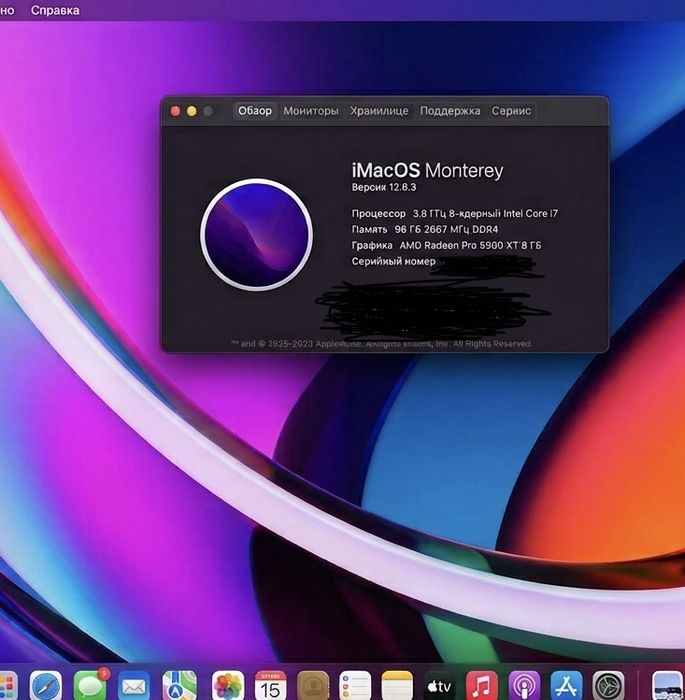This screenshot has height=700, width=685.
Task: Switch to the Мониторы tab
Action: (x=311, y=111)
